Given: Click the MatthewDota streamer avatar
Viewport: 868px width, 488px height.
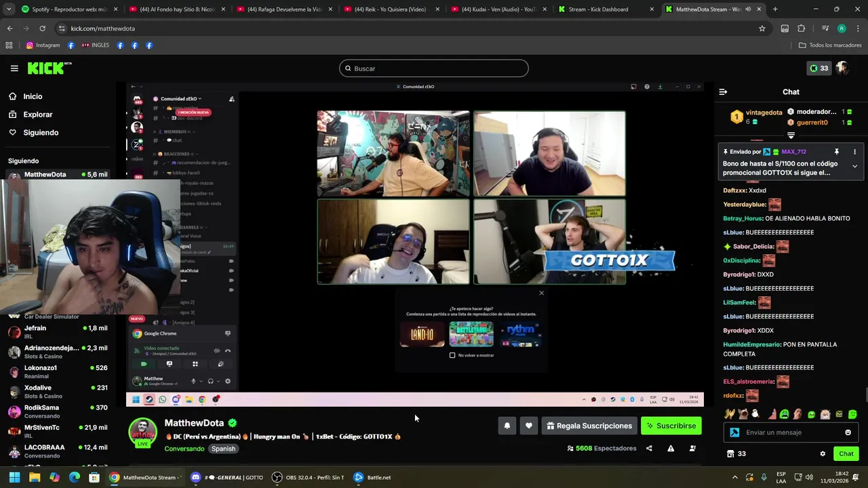Looking at the screenshot, I should 143,432.
